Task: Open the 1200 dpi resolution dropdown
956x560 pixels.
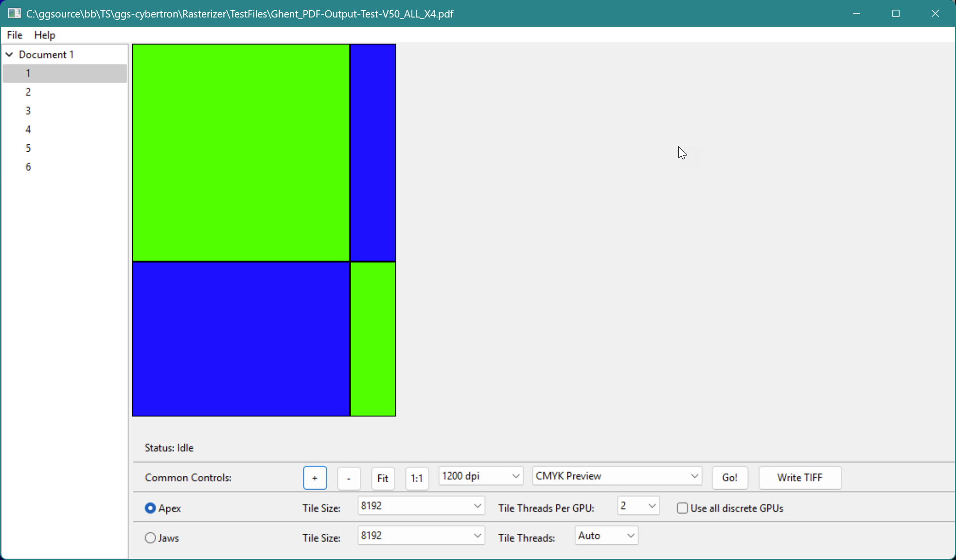Action: coord(480,476)
